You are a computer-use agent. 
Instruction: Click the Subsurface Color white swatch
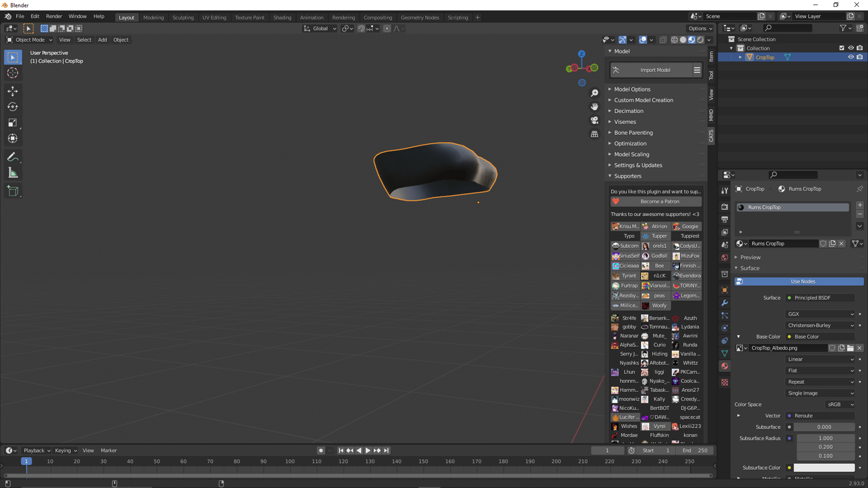tap(824, 468)
